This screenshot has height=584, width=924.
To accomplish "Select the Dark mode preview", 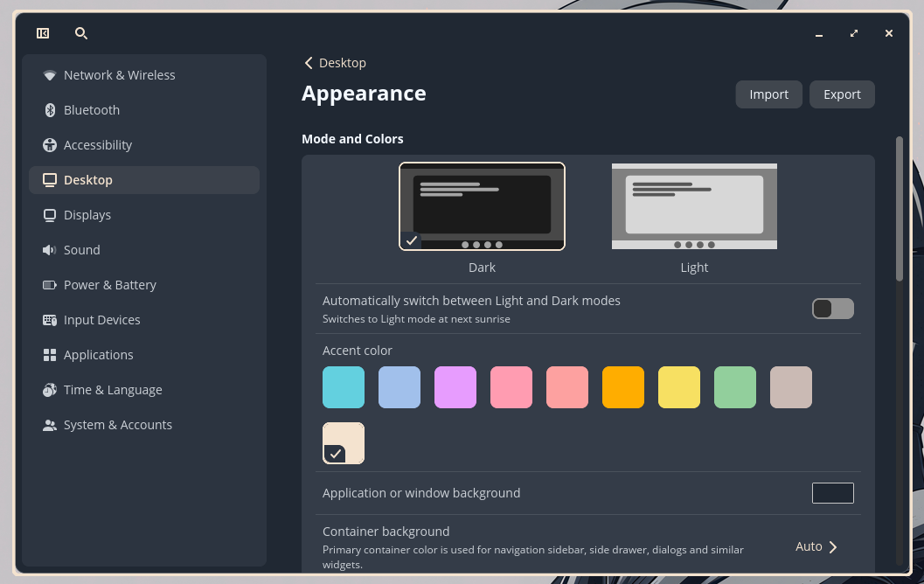I will coord(482,206).
